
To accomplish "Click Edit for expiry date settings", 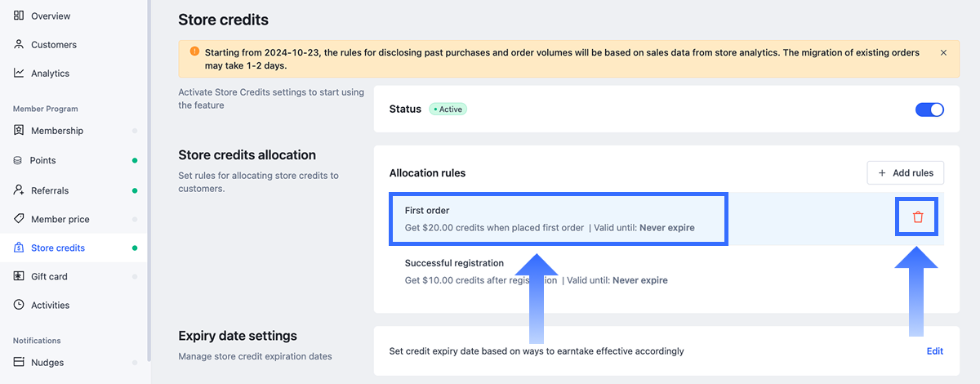I will [x=934, y=351].
